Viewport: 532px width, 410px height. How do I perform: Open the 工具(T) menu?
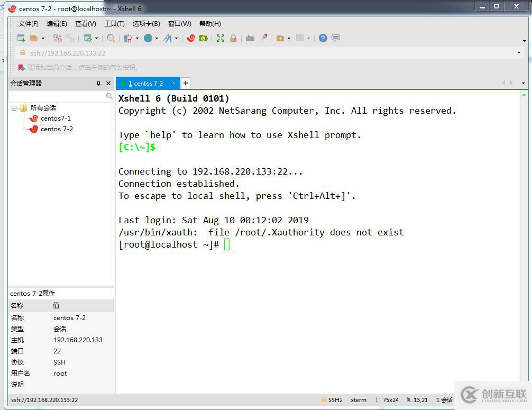click(114, 24)
